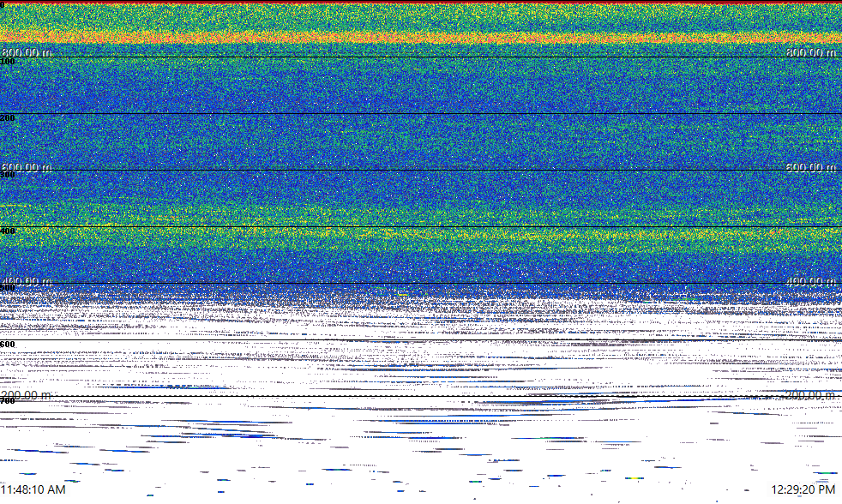The image size is (842, 504).
Task: Click the bold 200 depth grid label
Action: (8, 118)
